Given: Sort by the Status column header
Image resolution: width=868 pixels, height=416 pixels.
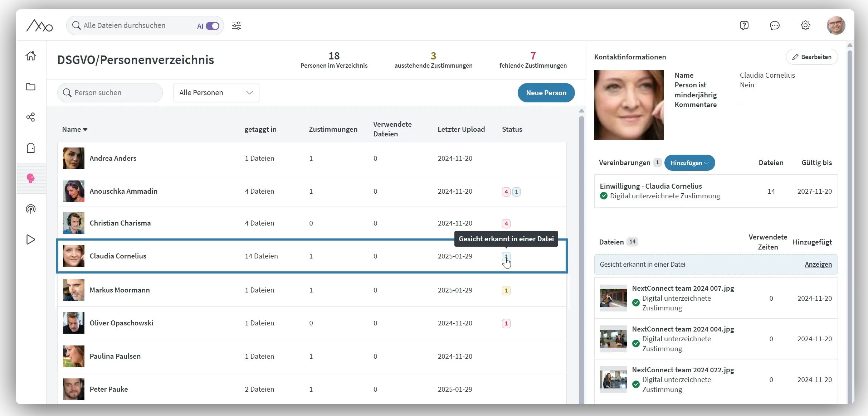Looking at the screenshot, I should (512, 129).
